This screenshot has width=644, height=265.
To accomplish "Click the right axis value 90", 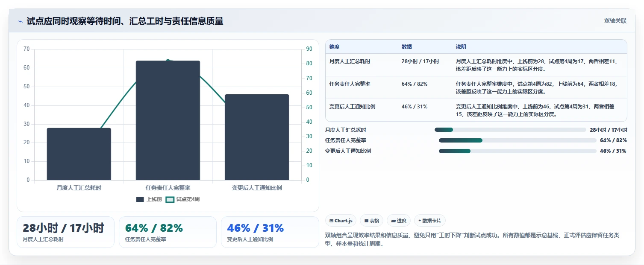I will 309,49.
